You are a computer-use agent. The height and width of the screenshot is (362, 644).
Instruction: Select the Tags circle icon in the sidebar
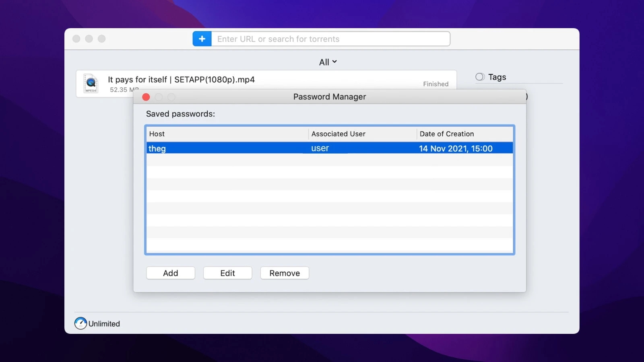479,76
